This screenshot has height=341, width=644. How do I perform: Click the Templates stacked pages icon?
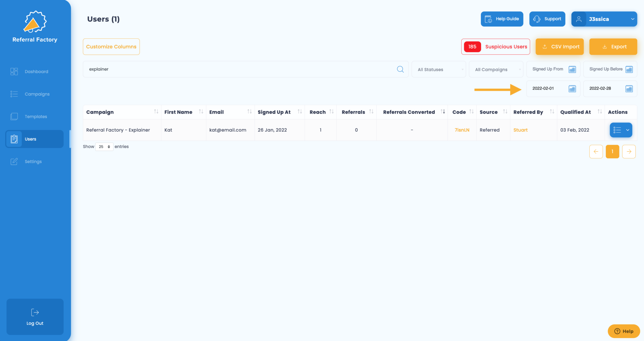point(14,117)
